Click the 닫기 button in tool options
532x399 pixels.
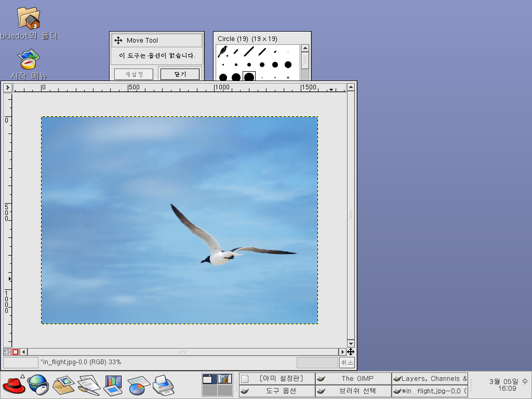[180, 74]
